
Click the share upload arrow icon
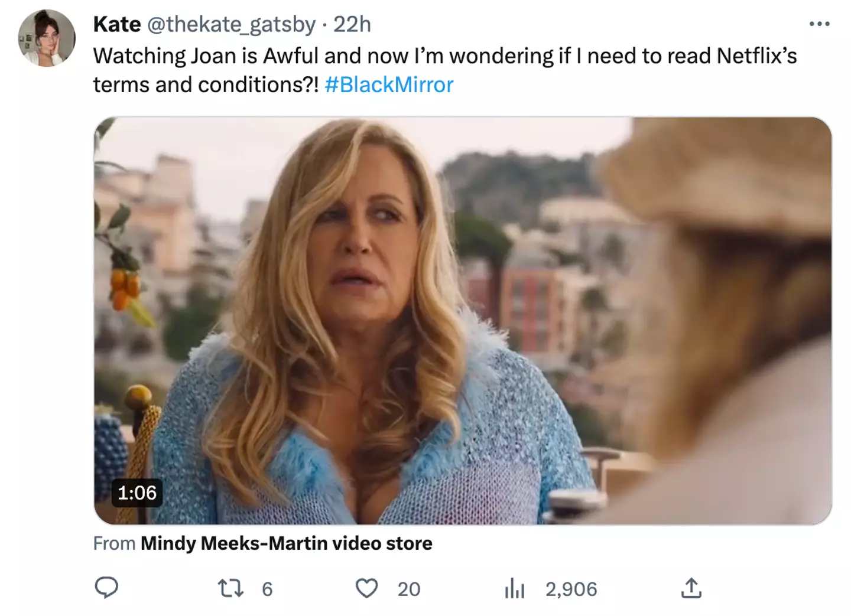[x=691, y=588]
